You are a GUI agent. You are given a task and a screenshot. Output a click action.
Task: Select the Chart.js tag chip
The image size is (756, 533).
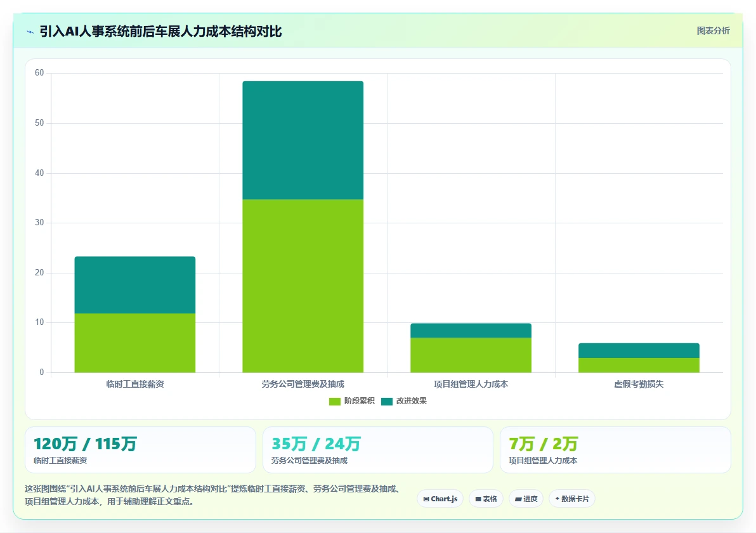440,499
